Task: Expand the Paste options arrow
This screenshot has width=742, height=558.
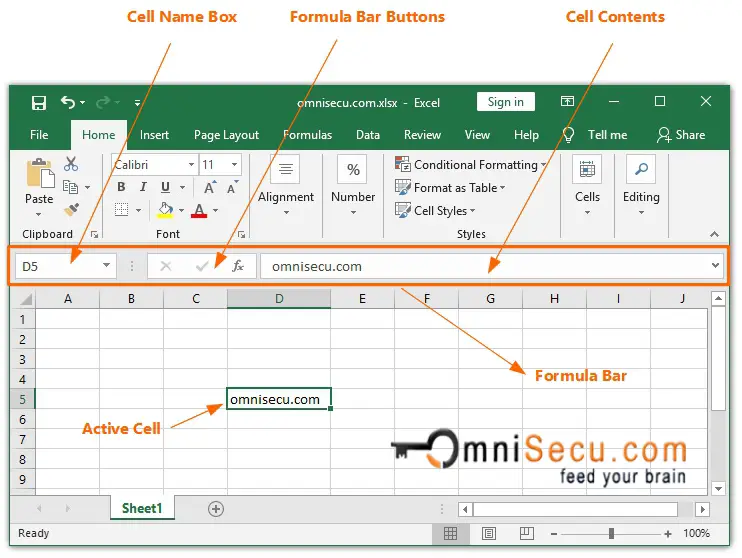Action: (38, 214)
